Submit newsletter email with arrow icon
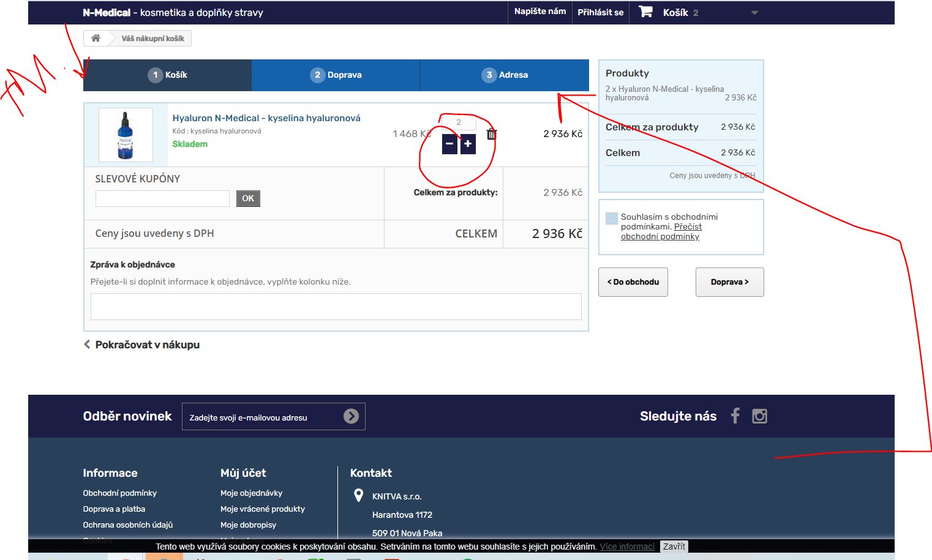The height and width of the screenshot is (560, 932). click(x=351, y=416)
